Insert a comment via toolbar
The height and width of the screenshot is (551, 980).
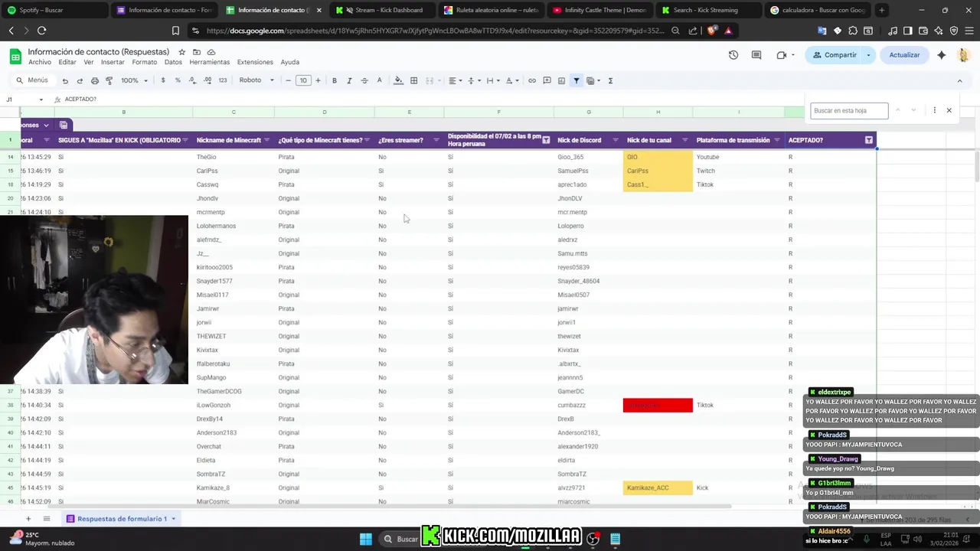coord(547,80)
